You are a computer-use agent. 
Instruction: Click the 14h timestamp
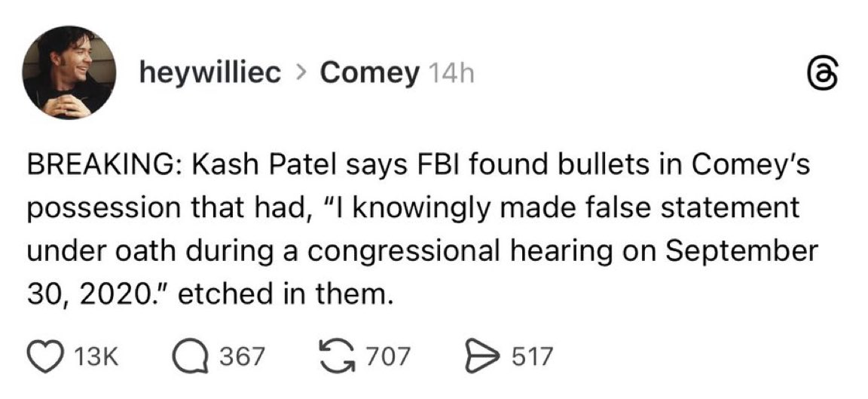coord(451,73)
